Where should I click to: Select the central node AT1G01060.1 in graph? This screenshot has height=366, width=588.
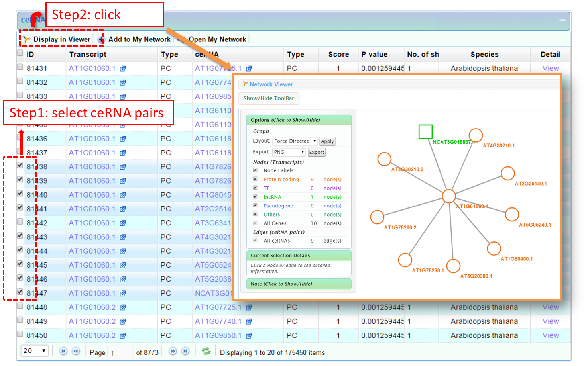449,196
